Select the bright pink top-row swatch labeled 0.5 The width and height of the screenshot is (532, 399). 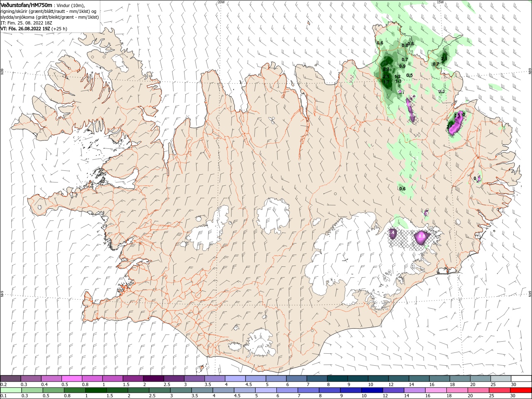[x=72, y=378]
